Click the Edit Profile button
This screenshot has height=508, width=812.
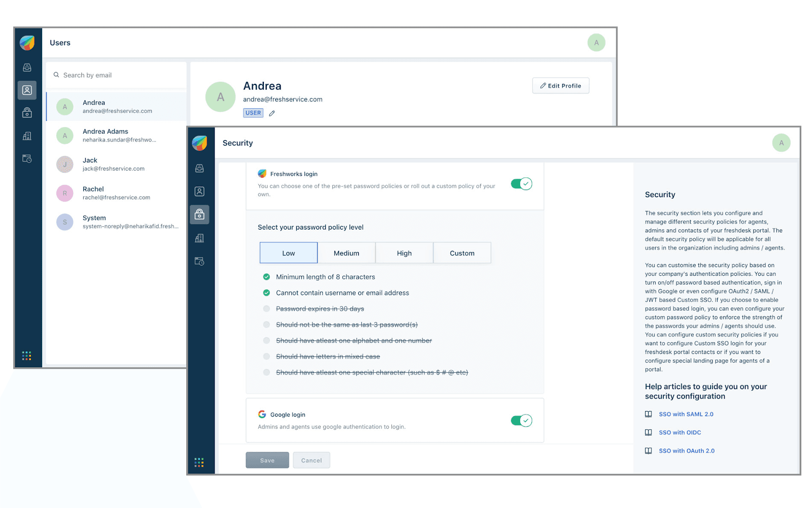pyautogui.click(x=561, y=86)
